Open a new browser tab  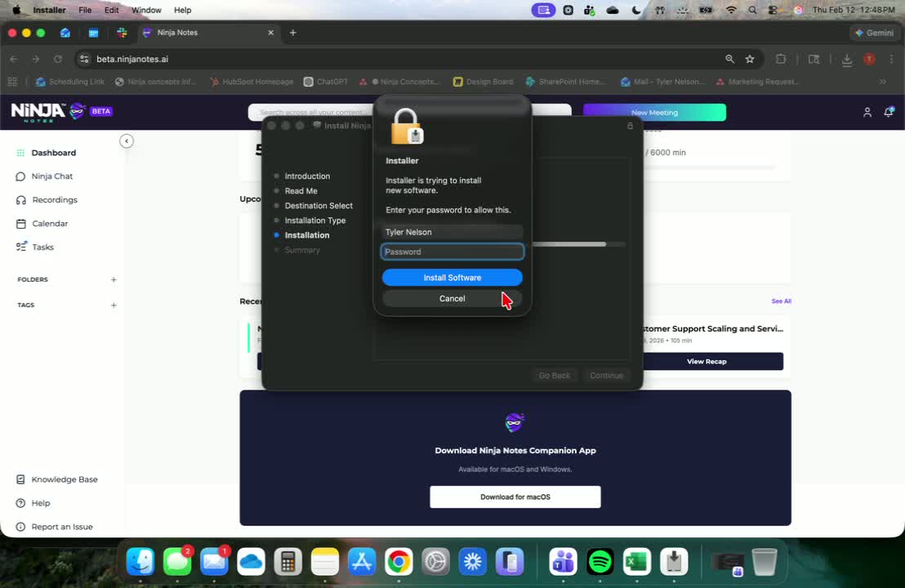point(292,33)
